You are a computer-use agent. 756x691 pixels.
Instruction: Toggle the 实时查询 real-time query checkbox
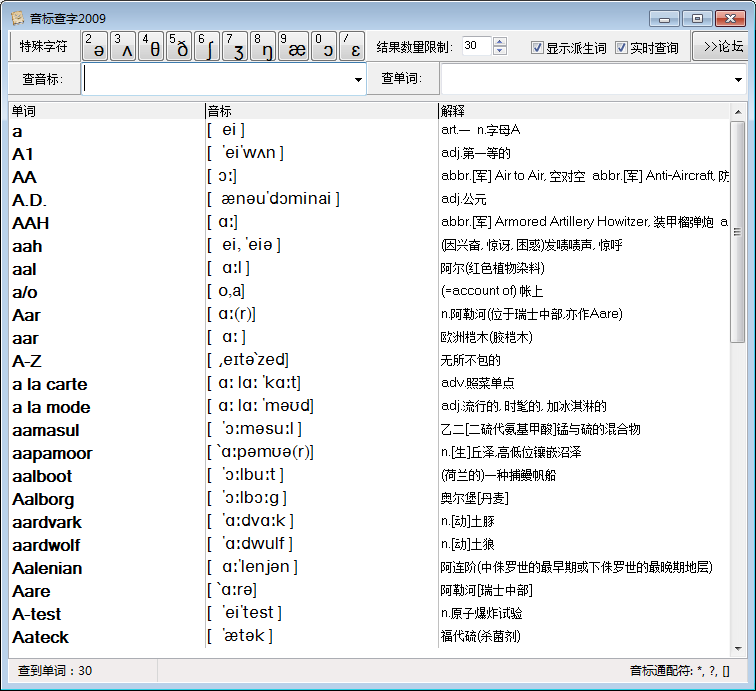pyautogui.click(x=647, y=48)
